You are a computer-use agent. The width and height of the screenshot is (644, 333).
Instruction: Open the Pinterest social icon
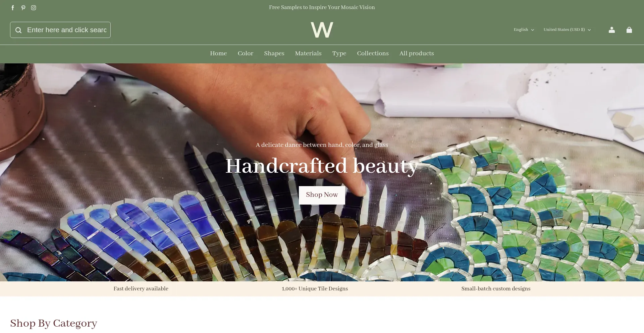click(23, 8)
